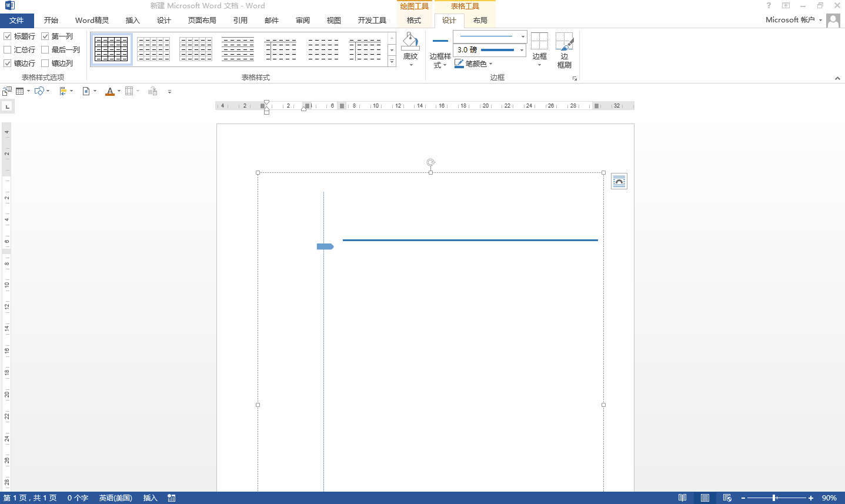Click the rotate handle above the canvas
Viewport: 845px width, 504px height.
pyautogui.click(x=431, y=162)
